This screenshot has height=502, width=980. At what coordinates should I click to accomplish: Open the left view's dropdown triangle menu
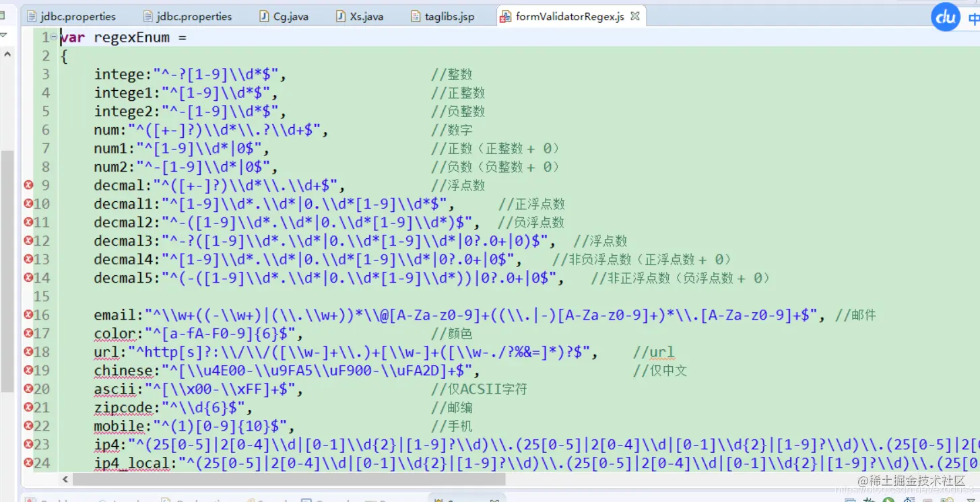(x=3, y=35)
